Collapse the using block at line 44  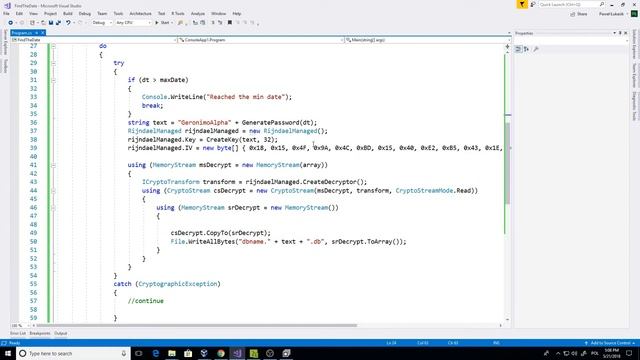(53, 191)
